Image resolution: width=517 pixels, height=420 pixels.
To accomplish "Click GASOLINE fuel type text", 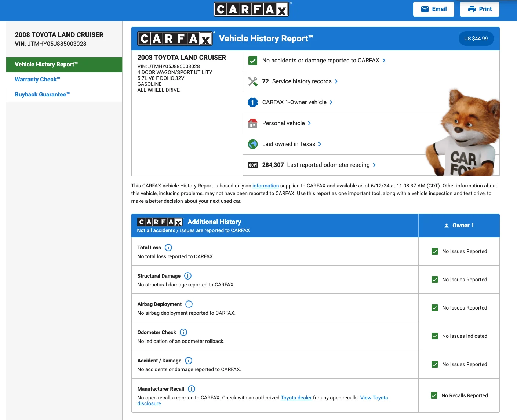I will click(x=149, y=84).
